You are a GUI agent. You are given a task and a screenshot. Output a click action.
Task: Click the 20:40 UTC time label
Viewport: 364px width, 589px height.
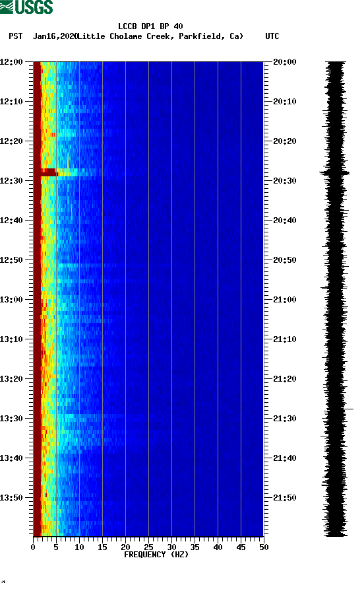285,220
